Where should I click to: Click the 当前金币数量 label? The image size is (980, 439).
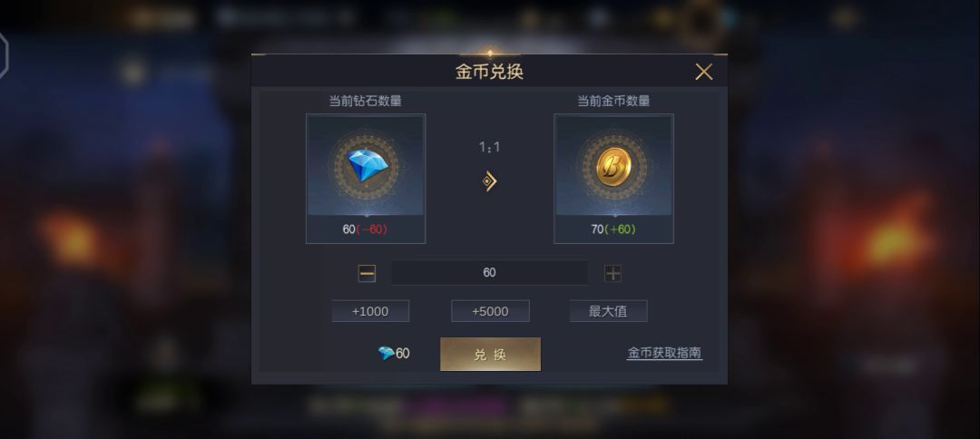point(613,101)
